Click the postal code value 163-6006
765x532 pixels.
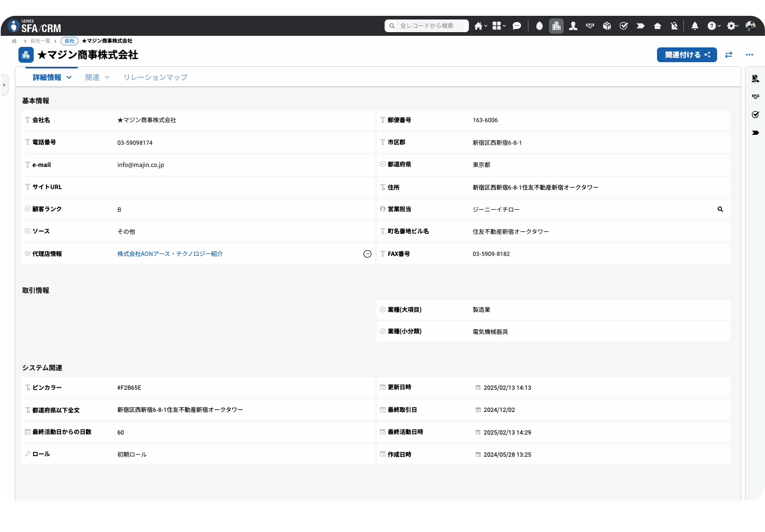coord(485,120)
